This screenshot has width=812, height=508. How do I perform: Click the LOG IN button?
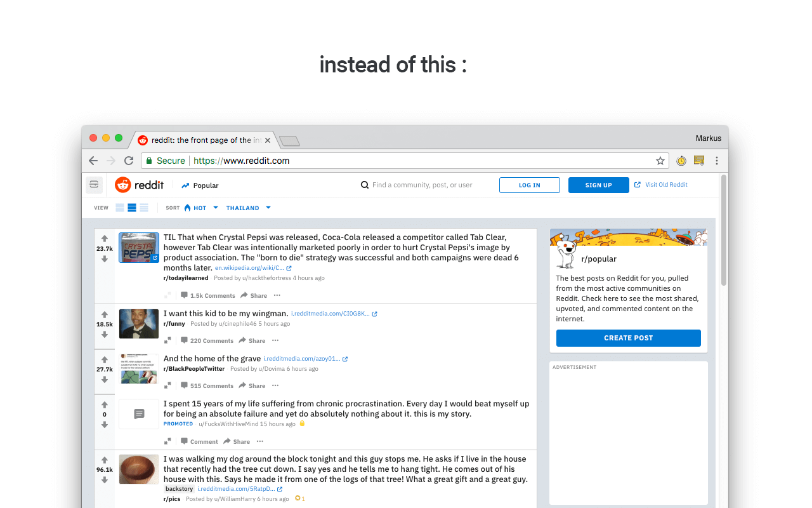coord(530,185)
